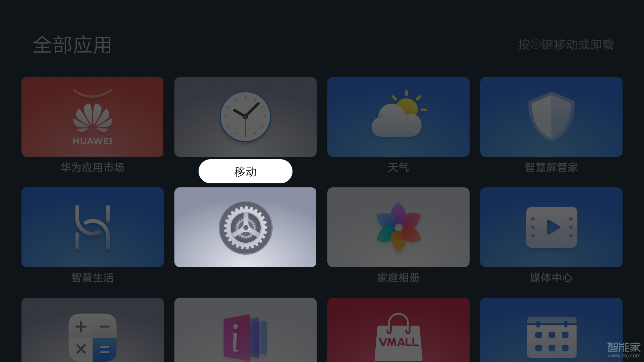Click the 智慧屏管家 text label
This screenshot has width=644, height=362.
(x=551, y=167)
